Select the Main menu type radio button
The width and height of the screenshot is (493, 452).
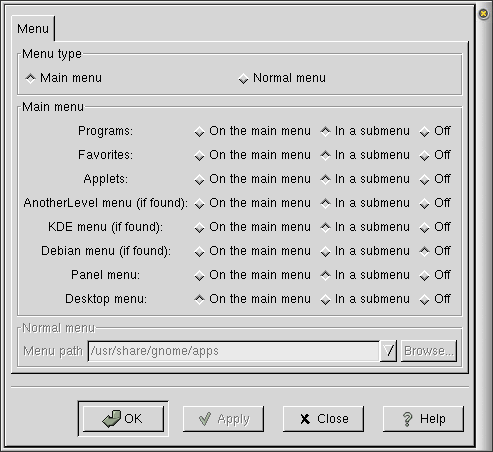(64, 78)
